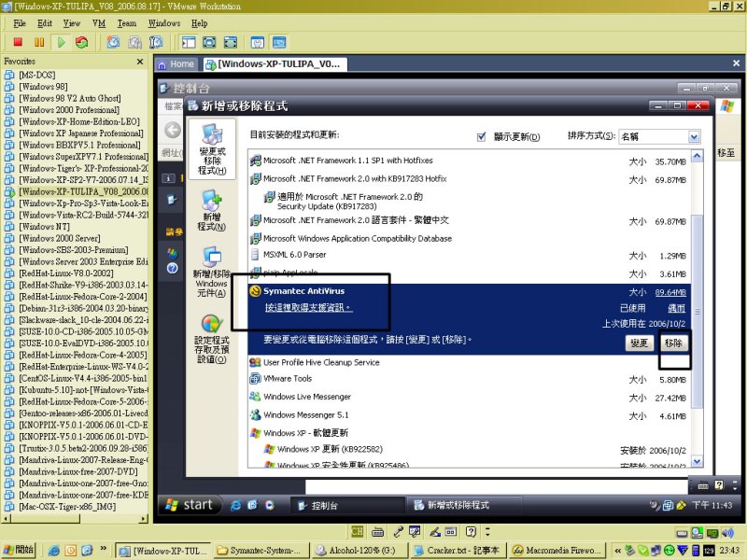Viewport: 747px width, 560px height.
Task: Click the Alcohol-120% (G:) taskbar button
Action: [x=359, y=551]
